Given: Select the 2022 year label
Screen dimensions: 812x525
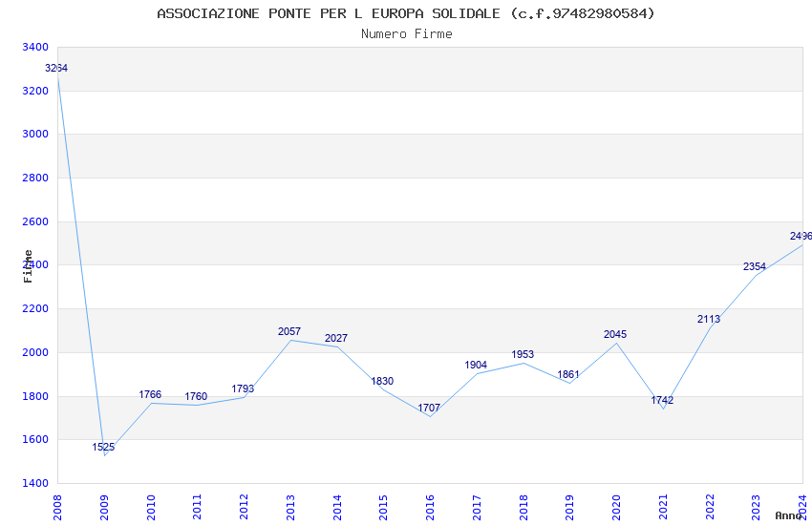Looking at the screenshot, I should (x=710, y=507).
